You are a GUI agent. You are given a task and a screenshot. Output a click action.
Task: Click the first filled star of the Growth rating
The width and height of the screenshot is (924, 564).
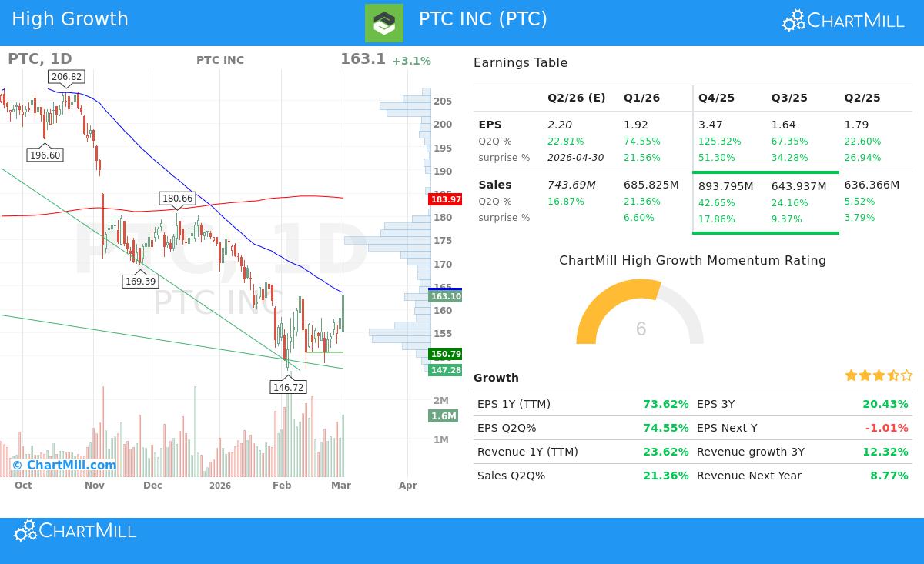pos(850,375)
